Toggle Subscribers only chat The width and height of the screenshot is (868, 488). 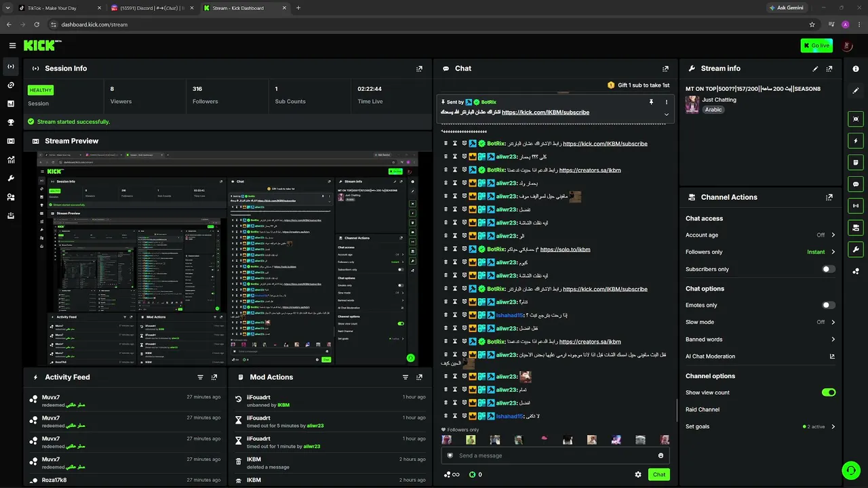coord(828,269)
